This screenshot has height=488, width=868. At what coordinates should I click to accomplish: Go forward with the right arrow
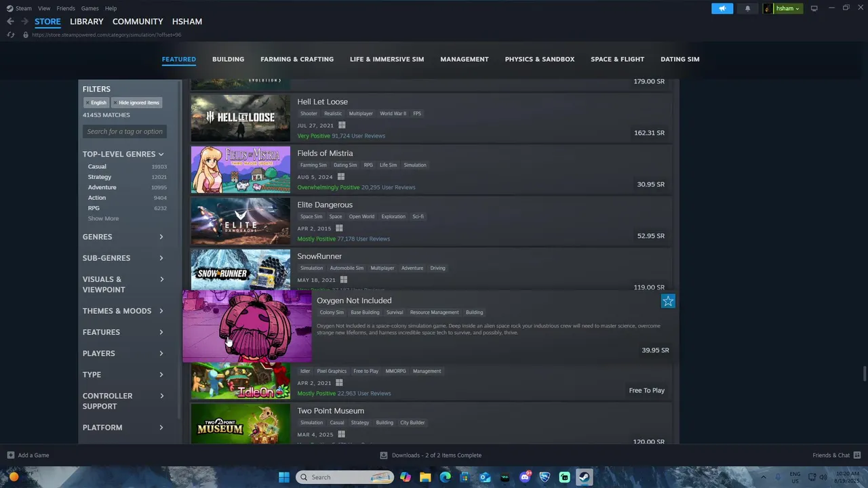pyautogui.click(x=24, y=22)
